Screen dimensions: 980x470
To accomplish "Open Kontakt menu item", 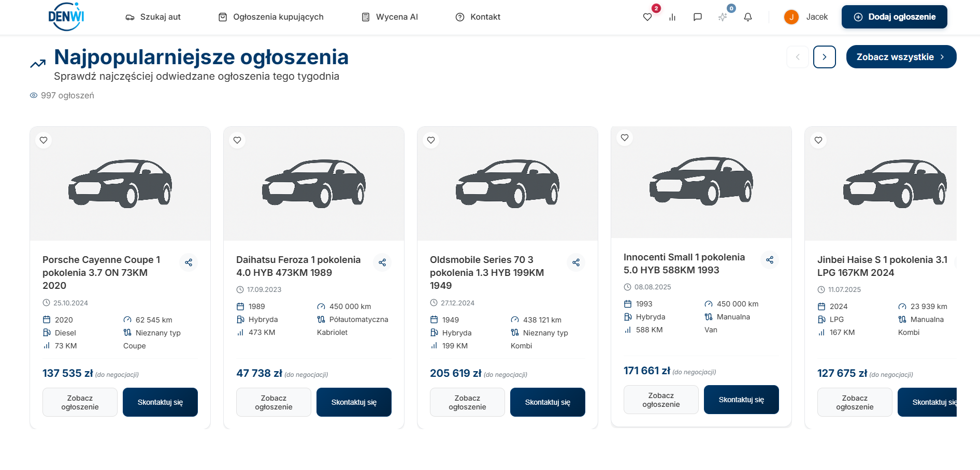I will click(x=478, y=17).
